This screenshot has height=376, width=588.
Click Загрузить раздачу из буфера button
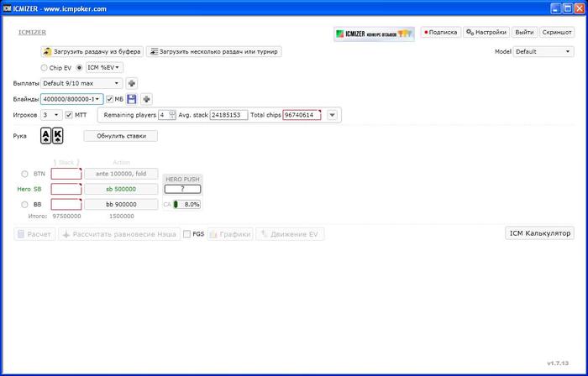(x=92, y=52)
